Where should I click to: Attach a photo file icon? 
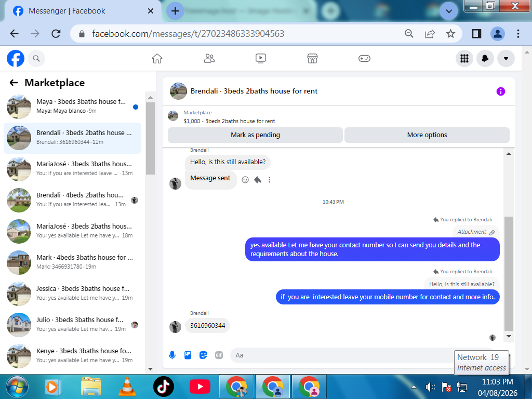pyautogui.click(x=188, y=355)
